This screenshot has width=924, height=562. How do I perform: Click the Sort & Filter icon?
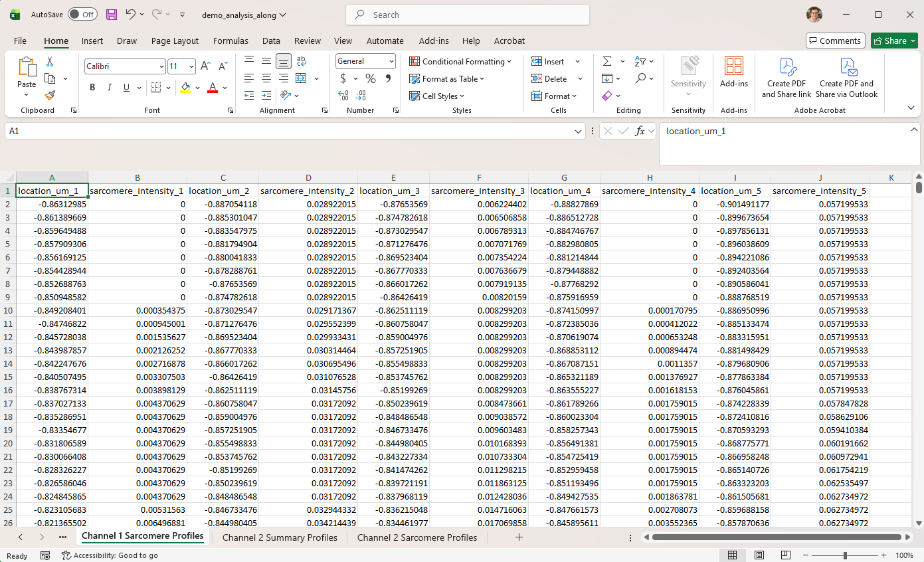coord(640,61)
